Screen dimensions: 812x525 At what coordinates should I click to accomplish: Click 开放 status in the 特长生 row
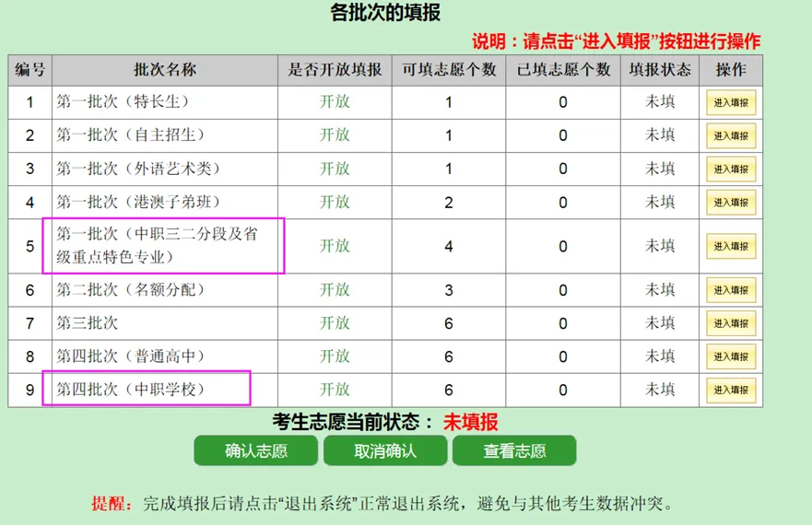335,101
